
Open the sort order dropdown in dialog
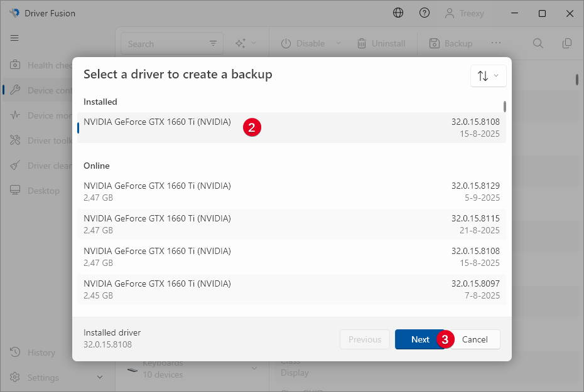[x=488, y=76]
